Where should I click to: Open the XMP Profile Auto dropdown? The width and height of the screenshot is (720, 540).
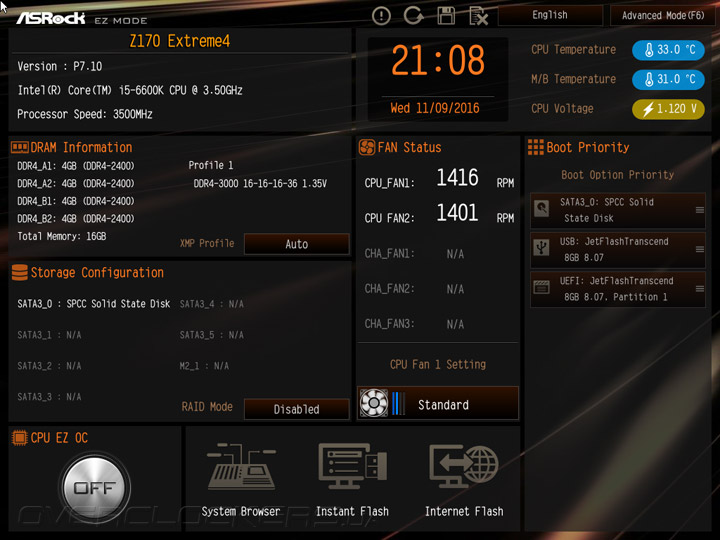297,244
